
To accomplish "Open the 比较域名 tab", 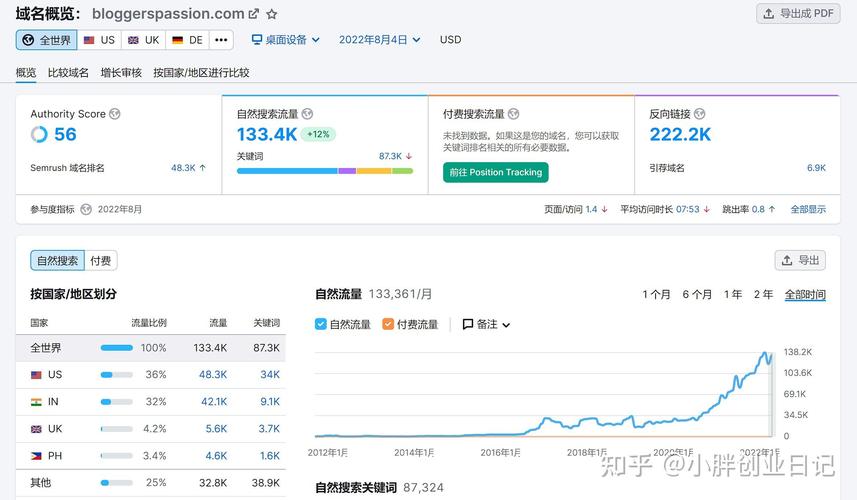I will 68,73.
